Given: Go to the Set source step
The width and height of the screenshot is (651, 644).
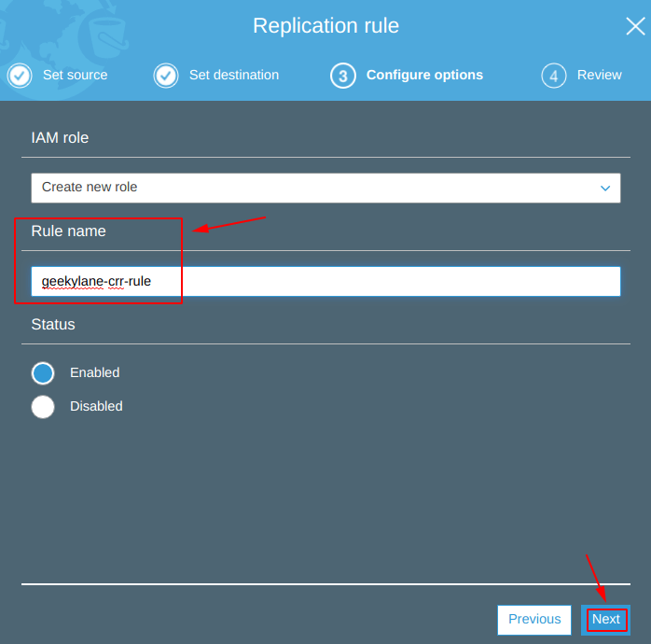Looking at the screenshot, I should pos(76,75).
